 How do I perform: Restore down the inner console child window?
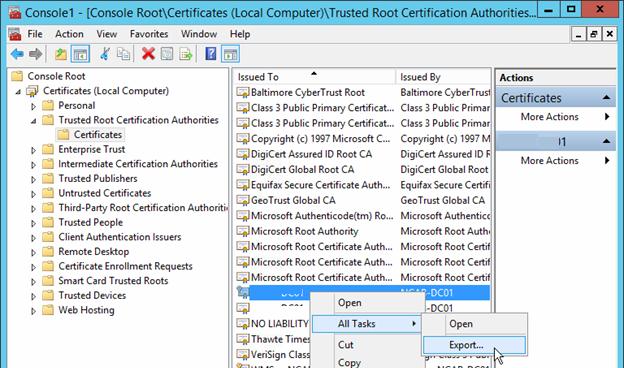point(593,34)
